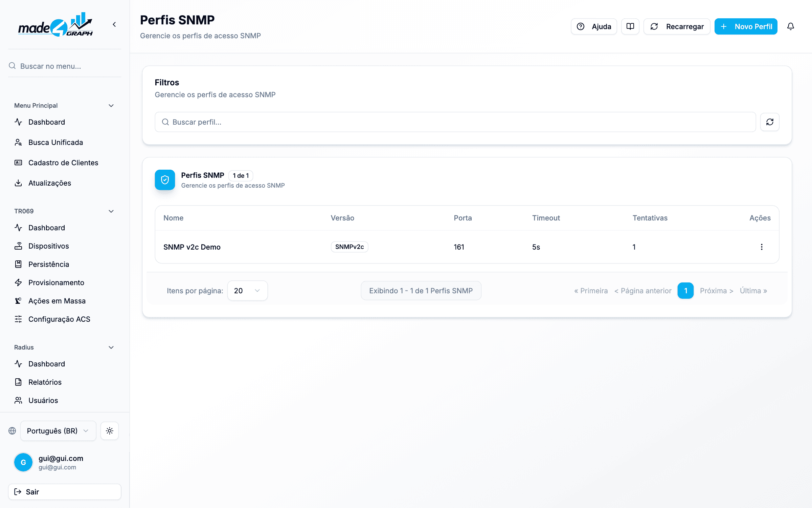Collapse the Menu Principal section
This screenshot has height=508, width=812.
(x=111, y=106)
